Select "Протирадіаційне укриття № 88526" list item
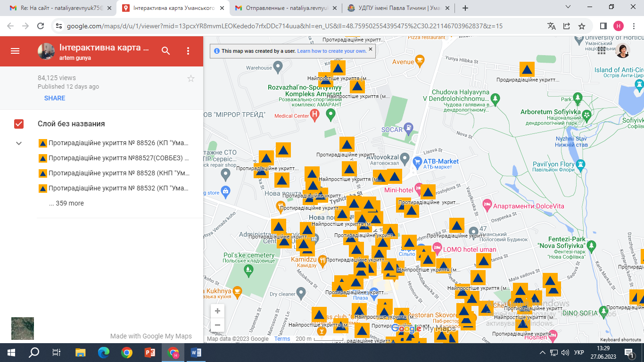Viewport: 644px width, 362px height. pos(118,143)
